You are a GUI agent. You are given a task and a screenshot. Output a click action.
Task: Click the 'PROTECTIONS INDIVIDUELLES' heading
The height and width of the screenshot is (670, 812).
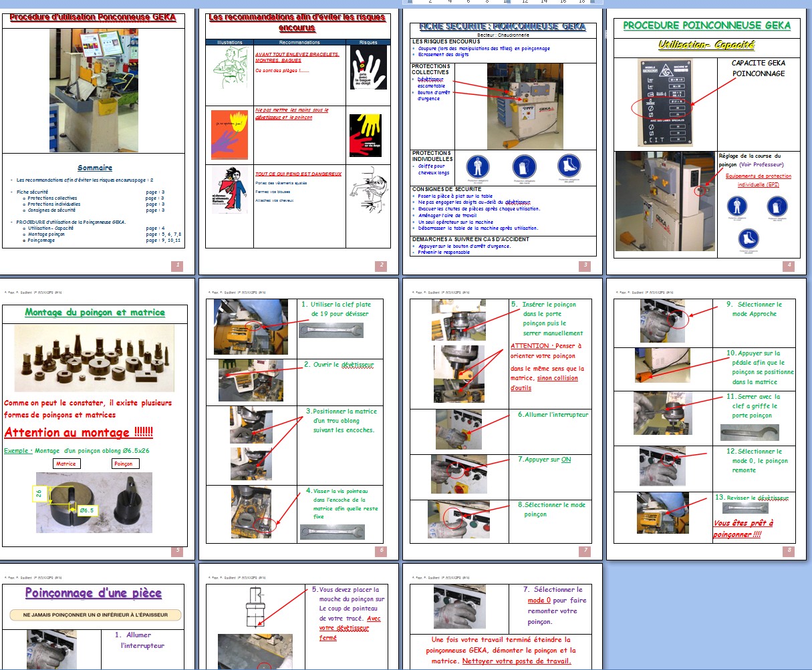(432, 156)
